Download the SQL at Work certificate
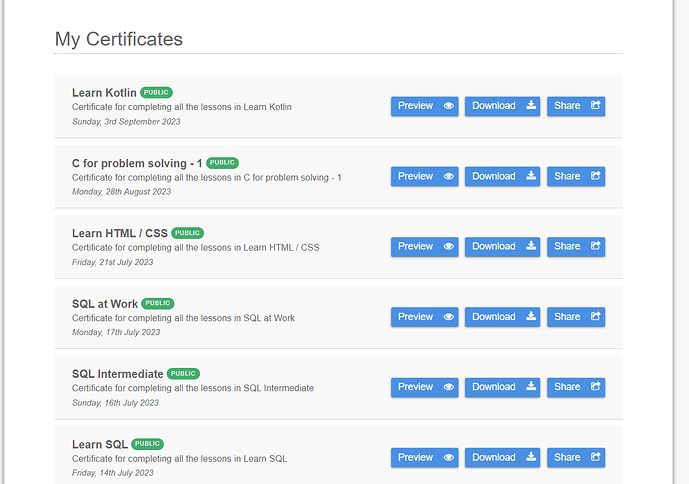Image resolution: width=689 pixels, height=484 pixels. pos(502,317)
